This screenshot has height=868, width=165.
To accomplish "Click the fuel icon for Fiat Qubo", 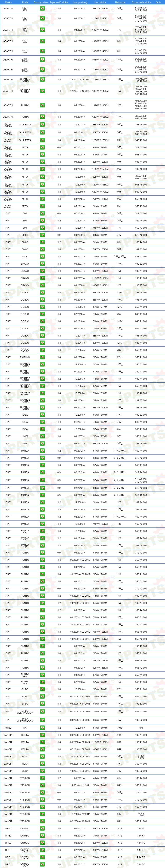I will pyautogui.click(x=42, y=689).
